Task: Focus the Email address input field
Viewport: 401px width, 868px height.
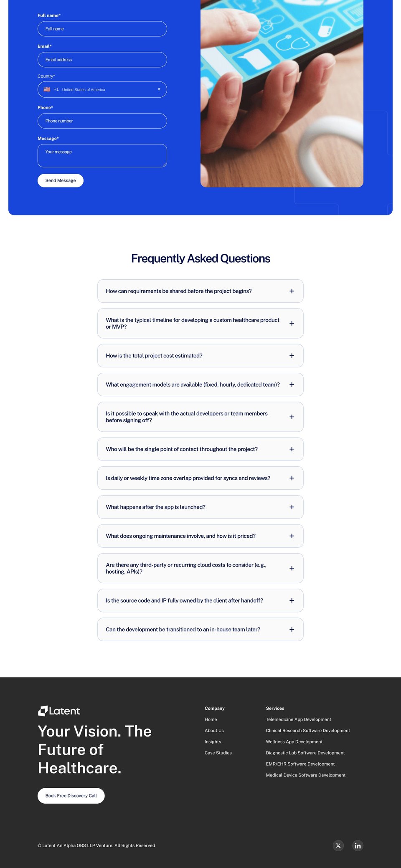Action: tap(102, 60)
